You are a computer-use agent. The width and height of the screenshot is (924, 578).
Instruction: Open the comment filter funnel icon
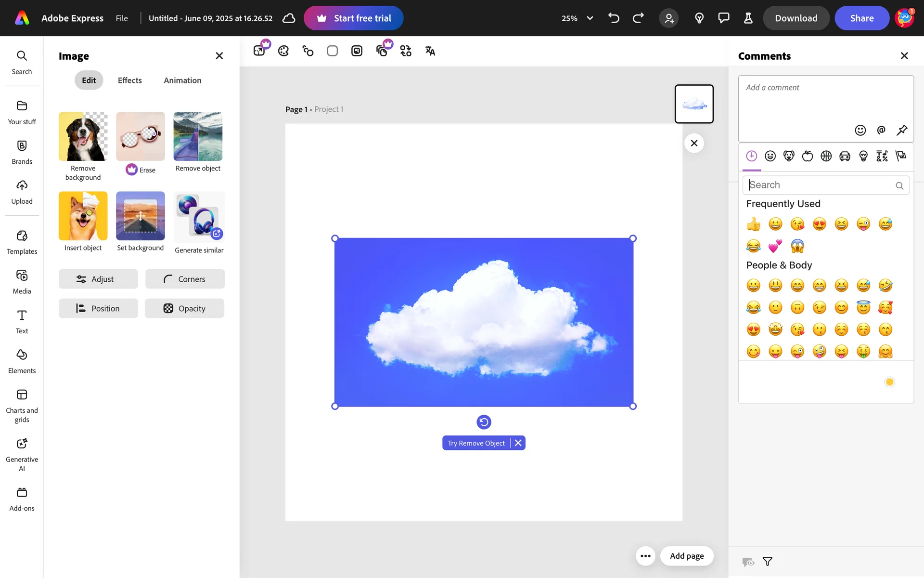[768, 562]
